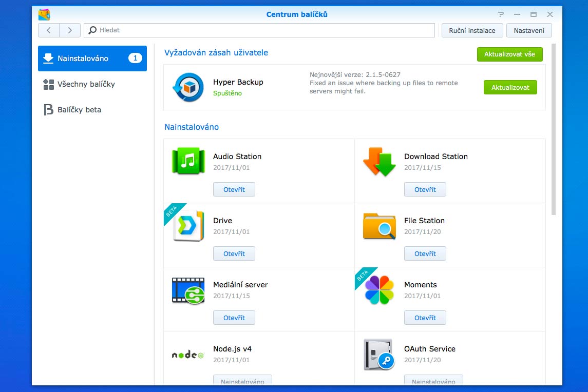
Task: Click the Moments colorful flower icon
Action: [379, 290]
